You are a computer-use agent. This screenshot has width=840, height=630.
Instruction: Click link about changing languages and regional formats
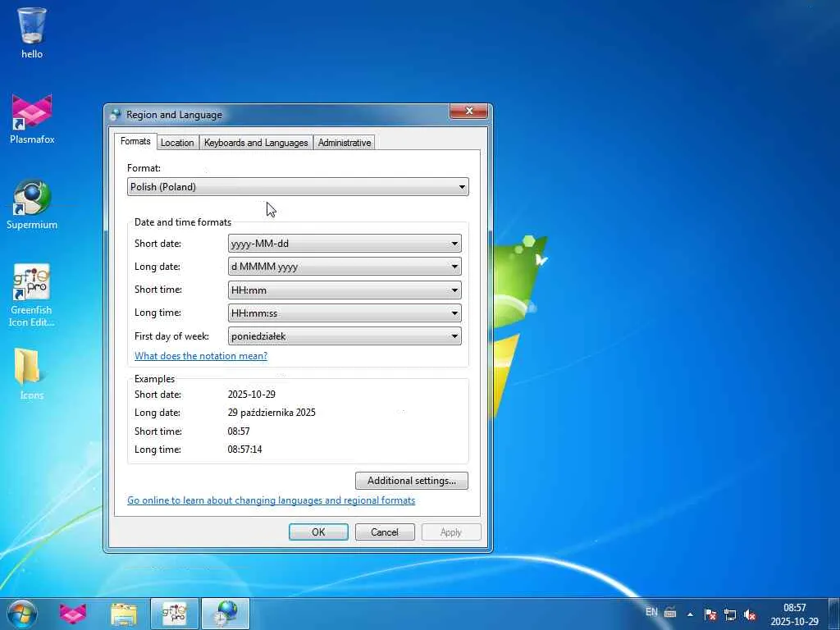coord(271,500)
